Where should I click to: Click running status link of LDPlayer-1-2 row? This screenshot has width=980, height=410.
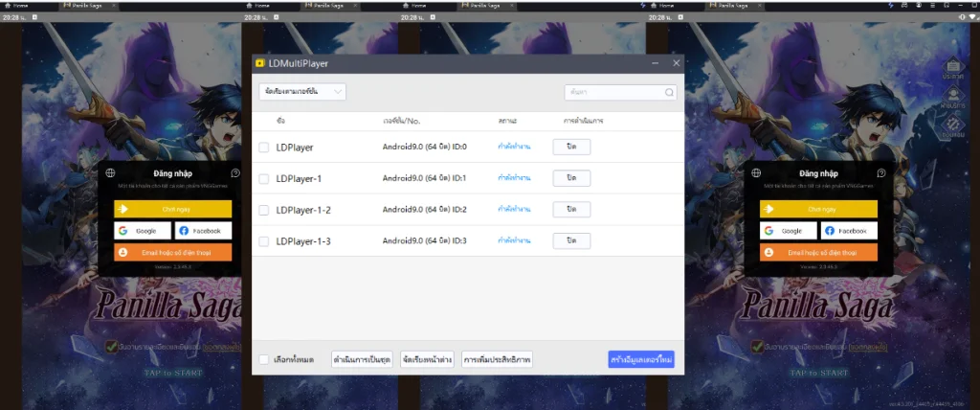514,209
